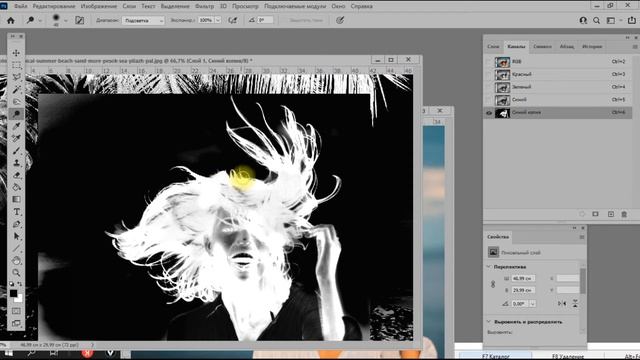The height and width of the screenshot is (360, 640).
Task: Select the Type tool
Action: tap(16, 212)
